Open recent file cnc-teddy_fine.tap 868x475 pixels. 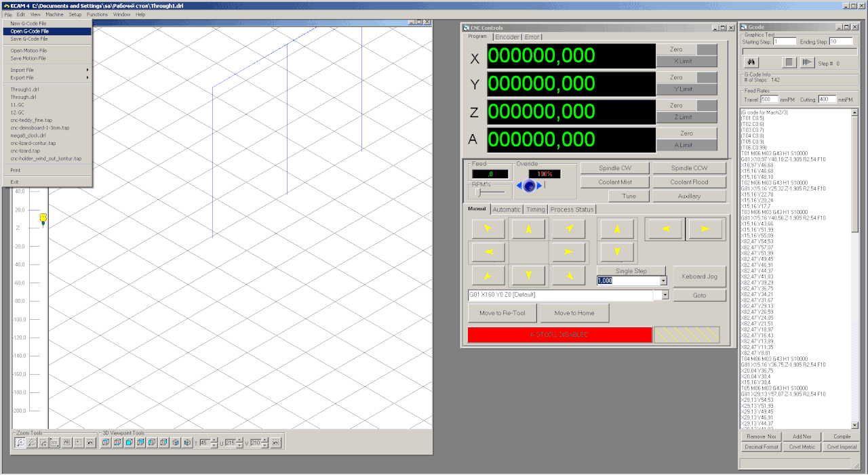click(47, 120)
